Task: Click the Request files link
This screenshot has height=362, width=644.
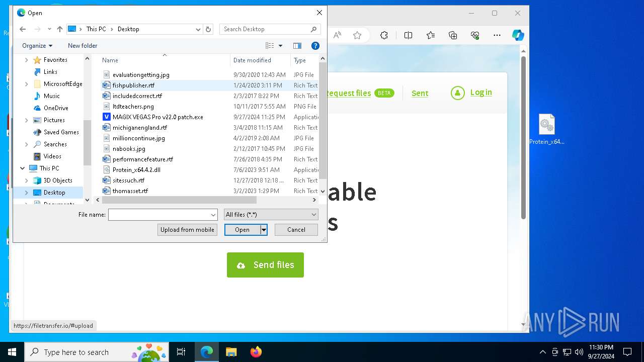Action: click(348, 93)
